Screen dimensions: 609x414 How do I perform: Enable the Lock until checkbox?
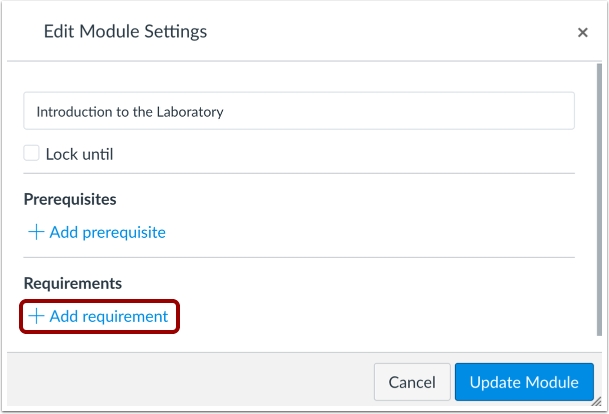point(32,154)
